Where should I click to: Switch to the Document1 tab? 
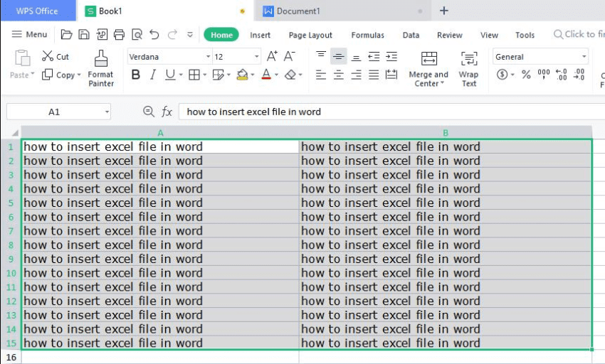pos(298,11)
